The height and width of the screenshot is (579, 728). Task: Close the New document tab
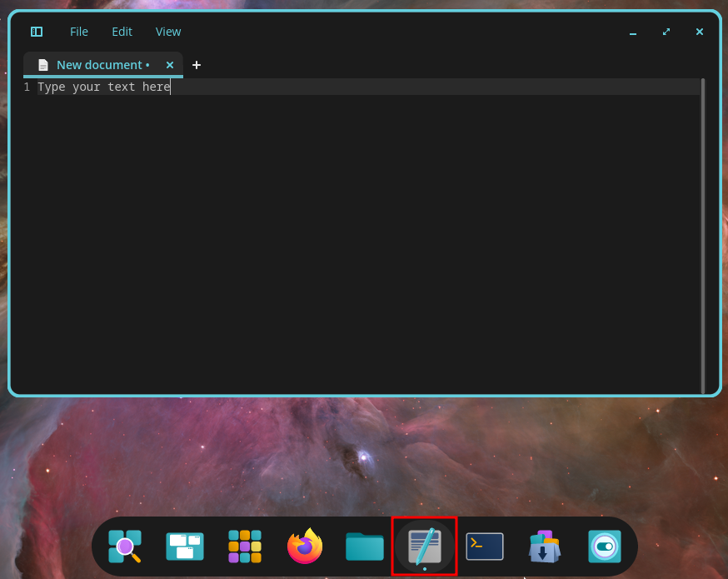click(170, 64)
